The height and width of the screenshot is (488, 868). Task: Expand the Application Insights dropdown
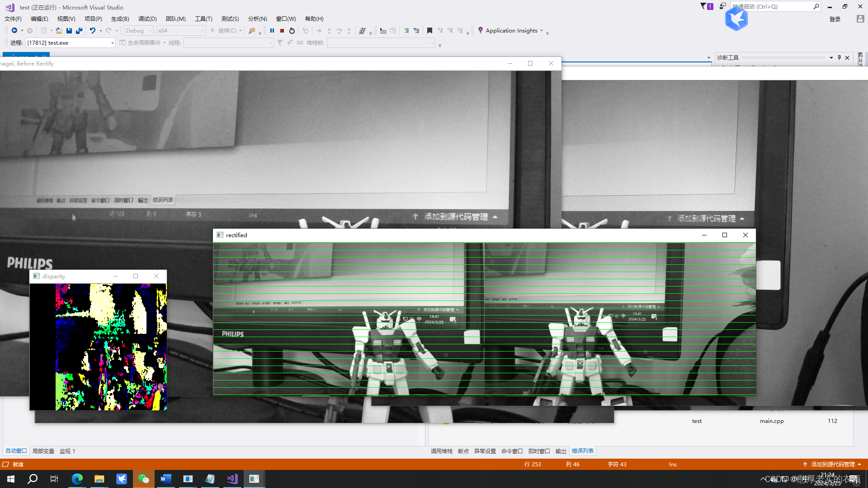542,31
